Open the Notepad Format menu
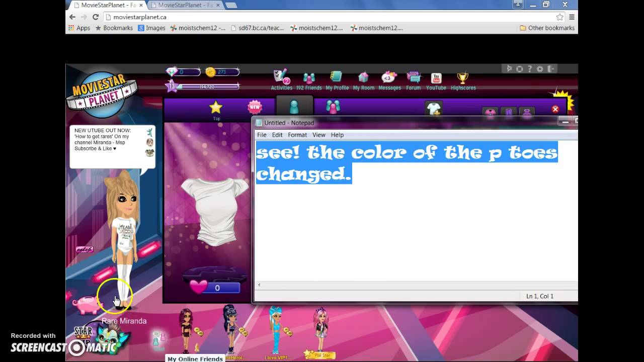The image size is (644, 362). tap(297, 135)
